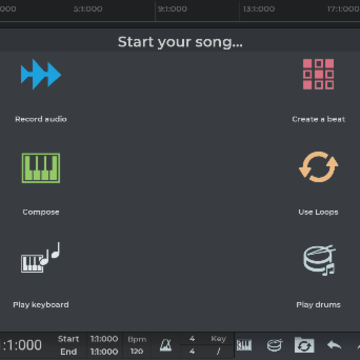This screenshot has height=360, width=360.
Task: Click the End label in transport bar
Action: pyautogui.click(x=68, y=352)
